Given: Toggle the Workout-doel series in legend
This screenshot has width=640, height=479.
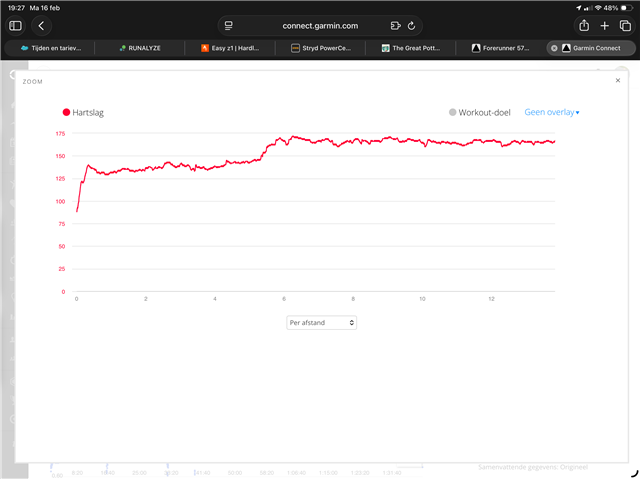Looking at the screenshot, I should pos(480,113).
